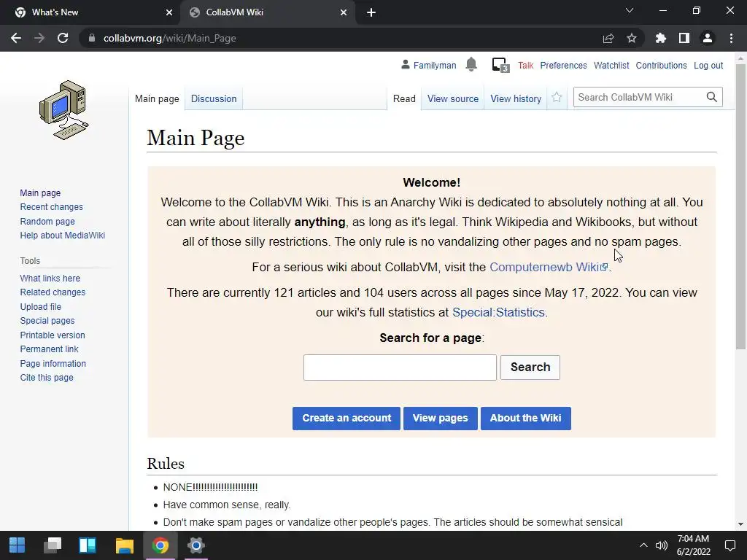The image size is (747, 560).
Task: Open Contributions link
Action: click(x=661, y=65)
